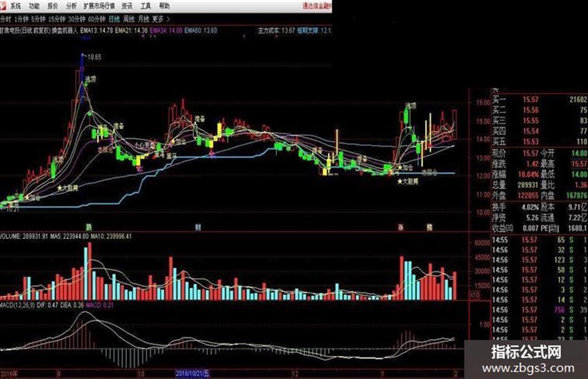This screenshot has height=379, width=588.
Task: Click the 60000 level on volume axis
Action: 482,243
